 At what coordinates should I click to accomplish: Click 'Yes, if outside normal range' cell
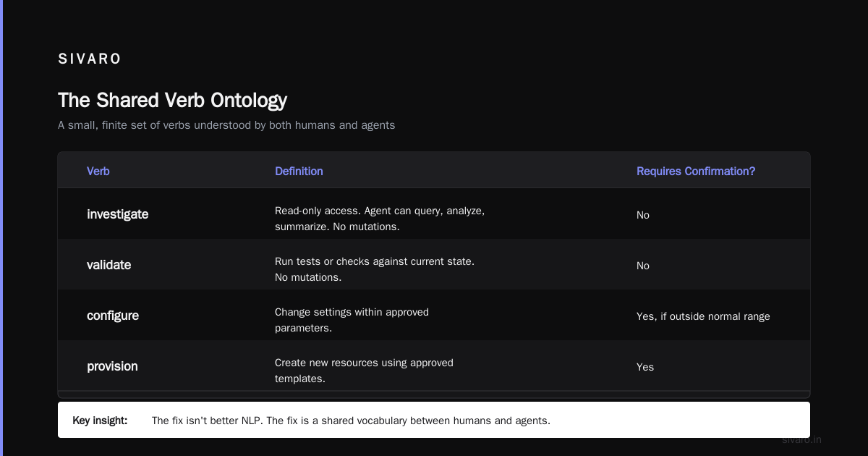point(703,316)
